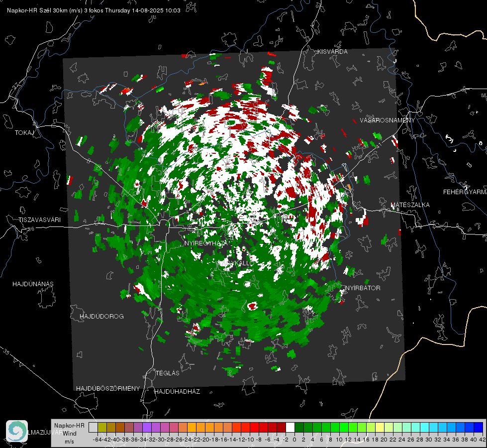Click the radar title with date 14-08-2025 10:03
Screen dimensions: 487x448
(x=94, y=10)
